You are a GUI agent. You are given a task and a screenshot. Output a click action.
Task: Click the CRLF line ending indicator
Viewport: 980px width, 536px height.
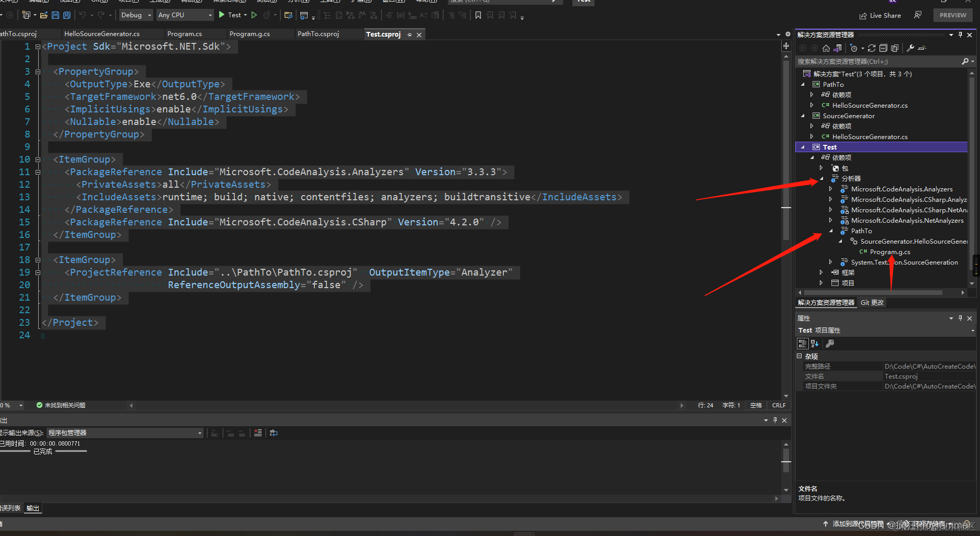point(779,405)
